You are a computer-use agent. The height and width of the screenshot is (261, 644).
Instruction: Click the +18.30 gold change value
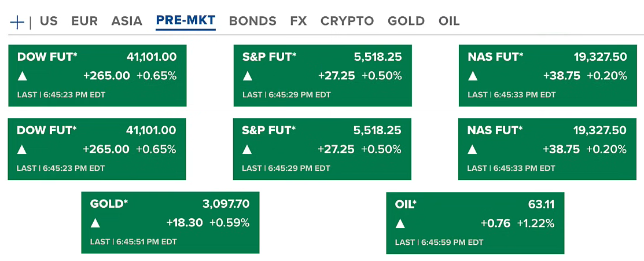pos(184,223)
